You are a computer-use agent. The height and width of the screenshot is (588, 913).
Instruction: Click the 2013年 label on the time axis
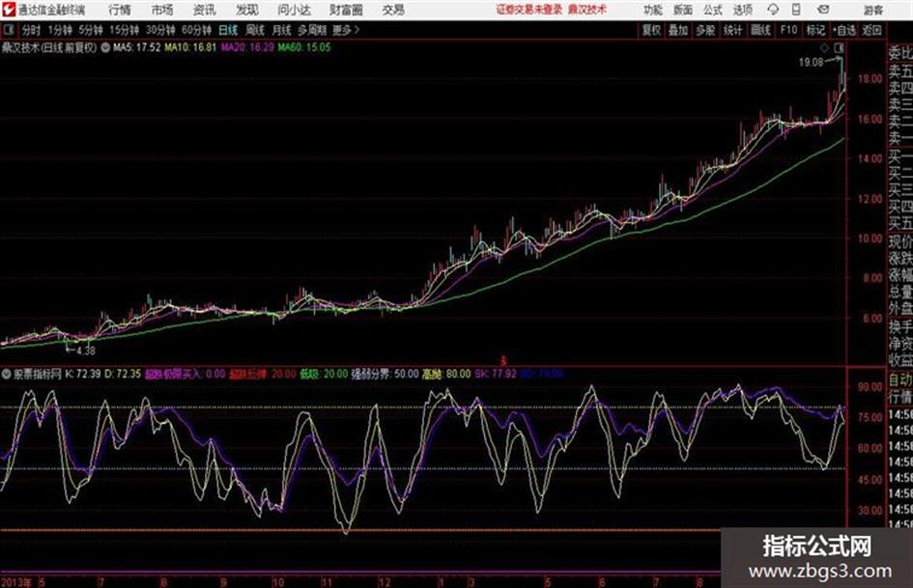[15, 582]
